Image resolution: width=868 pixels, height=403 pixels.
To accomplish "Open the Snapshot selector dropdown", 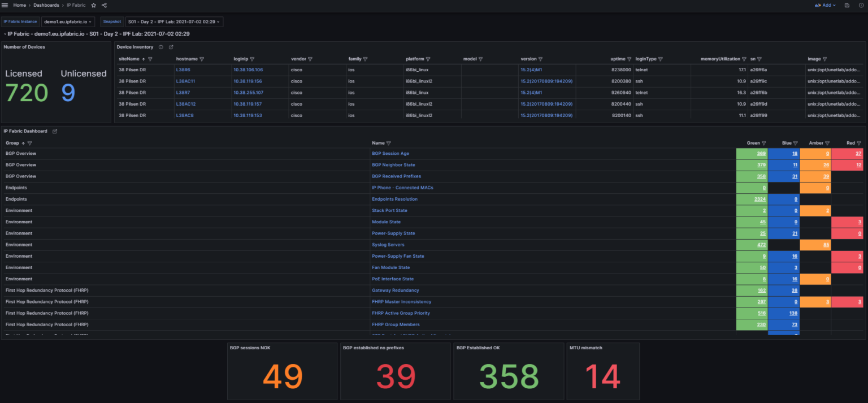I will 173,21.
